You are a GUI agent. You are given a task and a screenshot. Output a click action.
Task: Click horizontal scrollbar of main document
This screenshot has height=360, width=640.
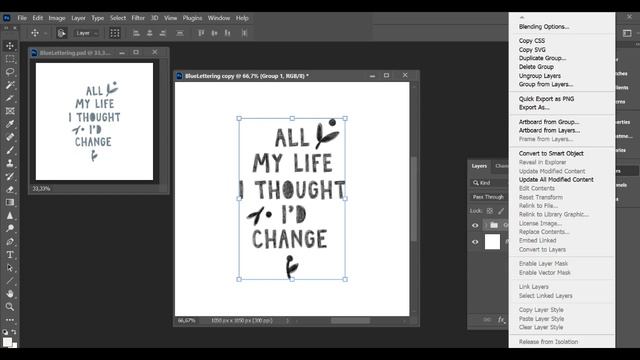[x=350, y=321]
